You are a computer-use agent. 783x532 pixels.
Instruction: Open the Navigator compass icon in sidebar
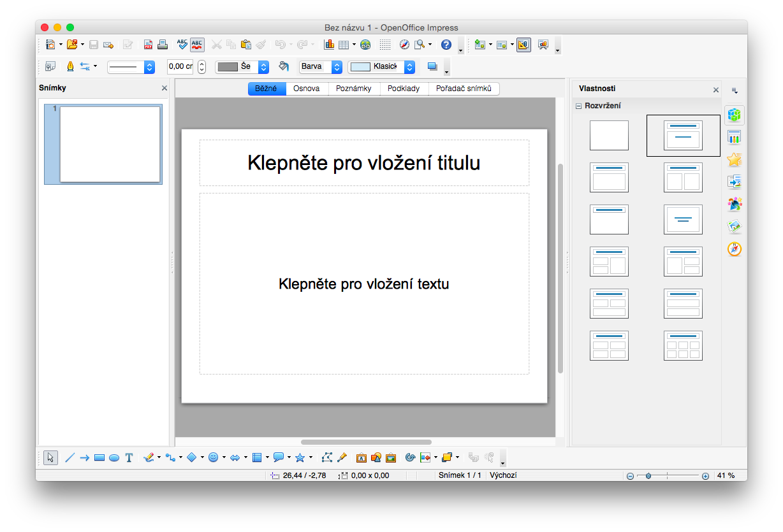(735, 249)
